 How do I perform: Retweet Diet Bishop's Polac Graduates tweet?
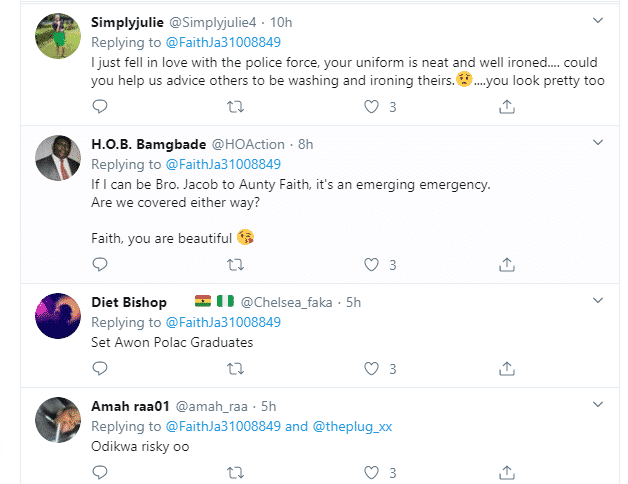point(235,367)
